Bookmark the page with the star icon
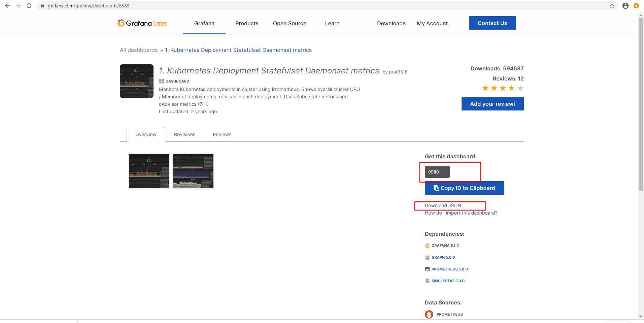The image size is (644, 323). [612, 6]
